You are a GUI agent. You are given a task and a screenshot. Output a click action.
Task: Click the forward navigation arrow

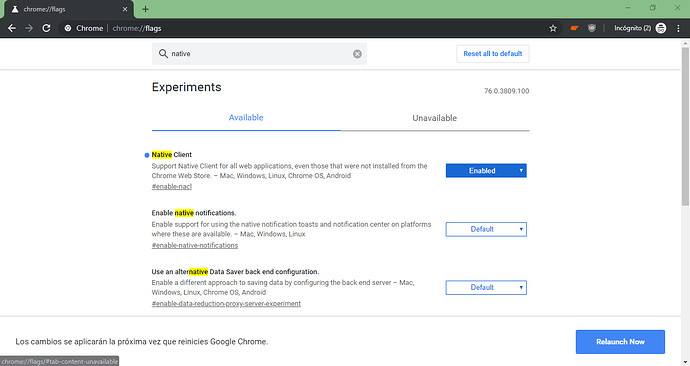click(x=29, y=28)
